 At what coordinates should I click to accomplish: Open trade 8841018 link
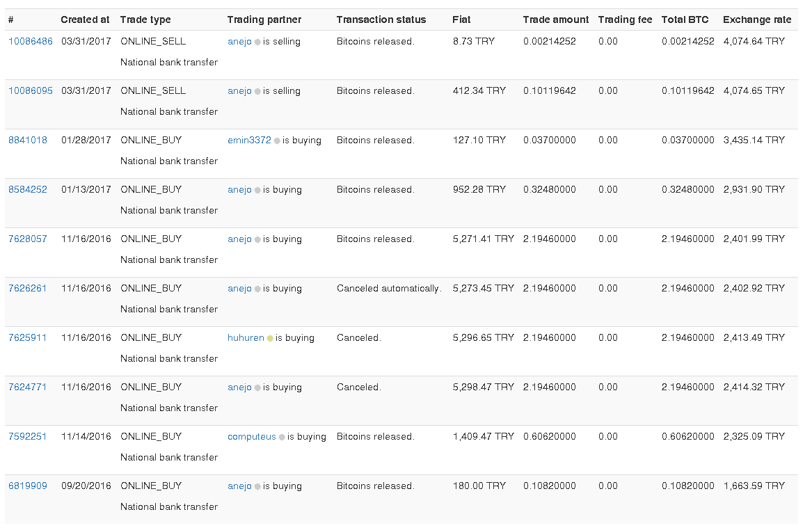(x=27, y=140)
